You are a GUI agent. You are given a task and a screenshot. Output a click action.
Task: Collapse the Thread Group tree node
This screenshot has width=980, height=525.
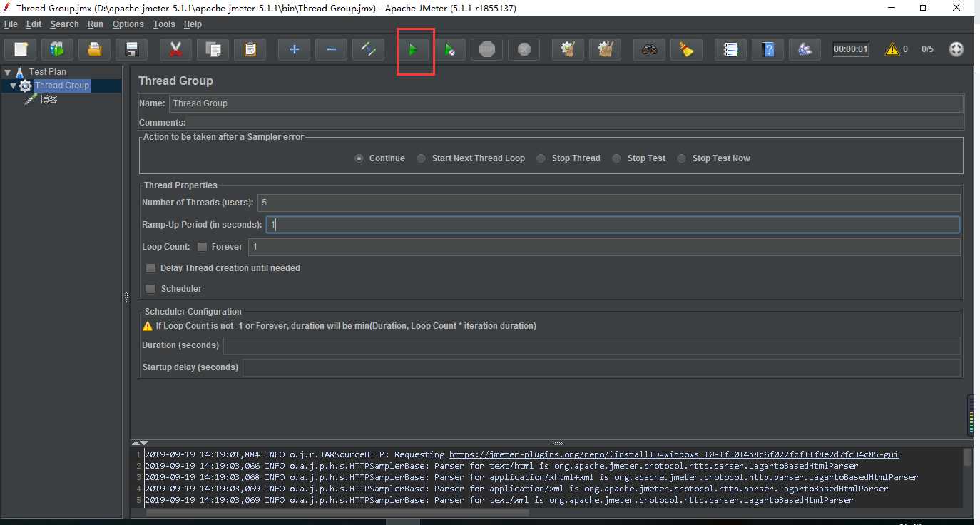click(13, 86)
